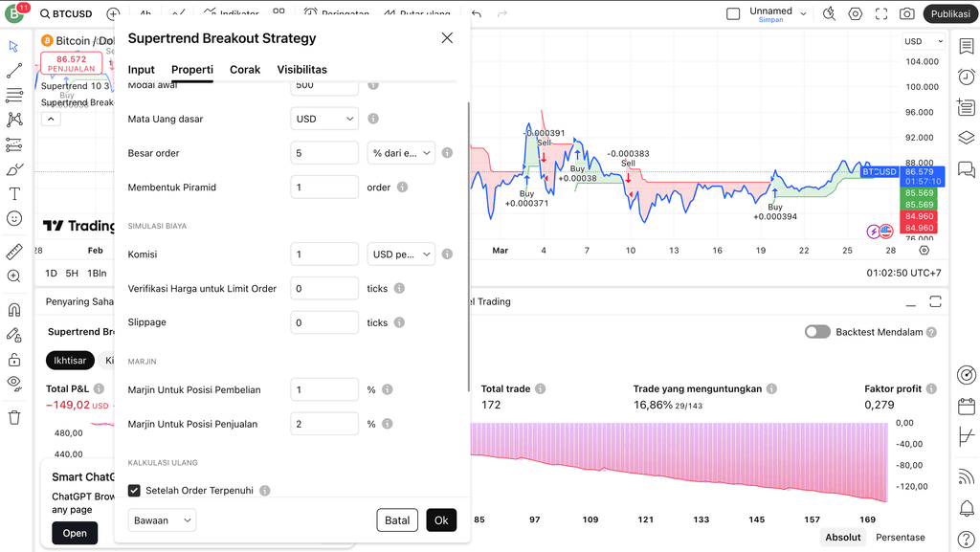980x552 pixels.
Task: Click the trash bin icon to remove drawings
Action: tap(14, 417)
